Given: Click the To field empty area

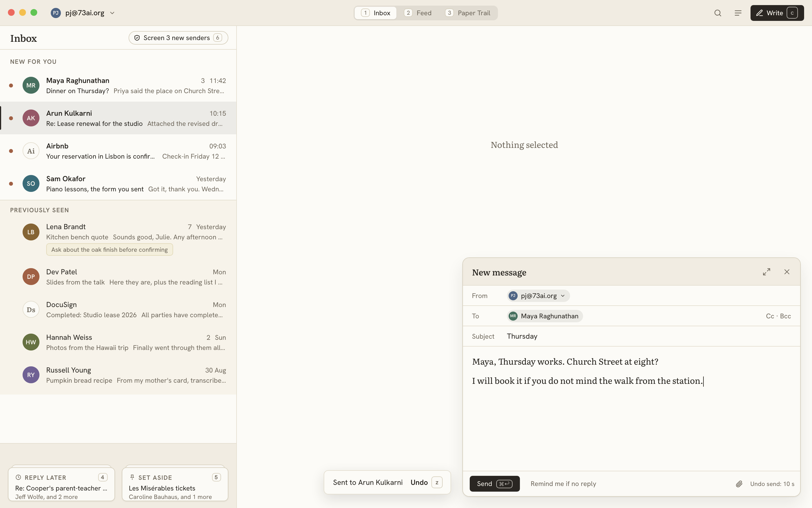Looking at the screenshot, I should [673, 316].
